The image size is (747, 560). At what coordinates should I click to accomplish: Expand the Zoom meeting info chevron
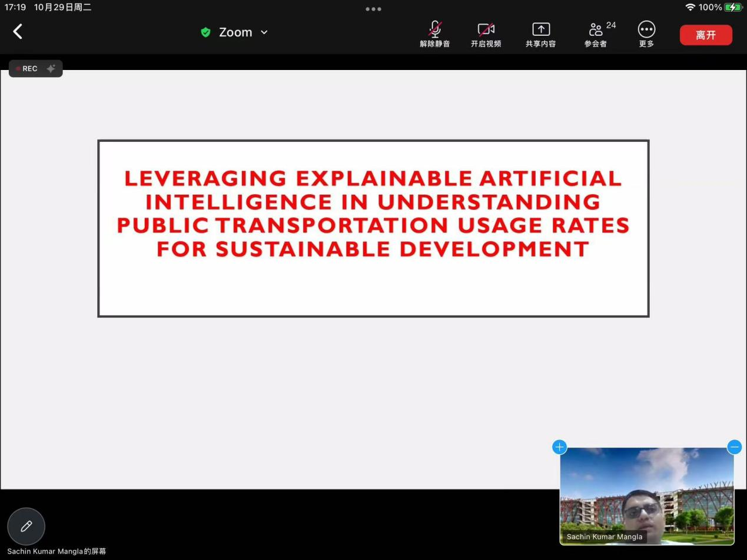click(x=264, y=32)
